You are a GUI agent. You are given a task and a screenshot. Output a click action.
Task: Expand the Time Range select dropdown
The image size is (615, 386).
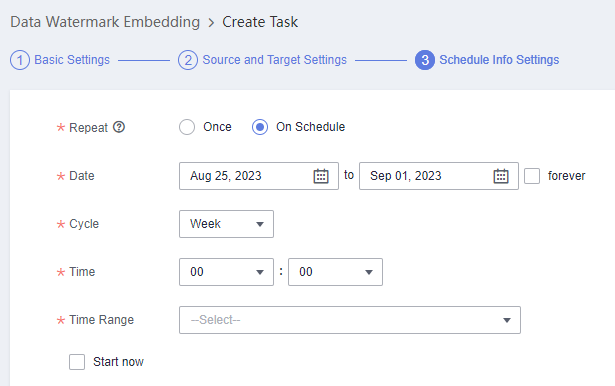[350, 320]
